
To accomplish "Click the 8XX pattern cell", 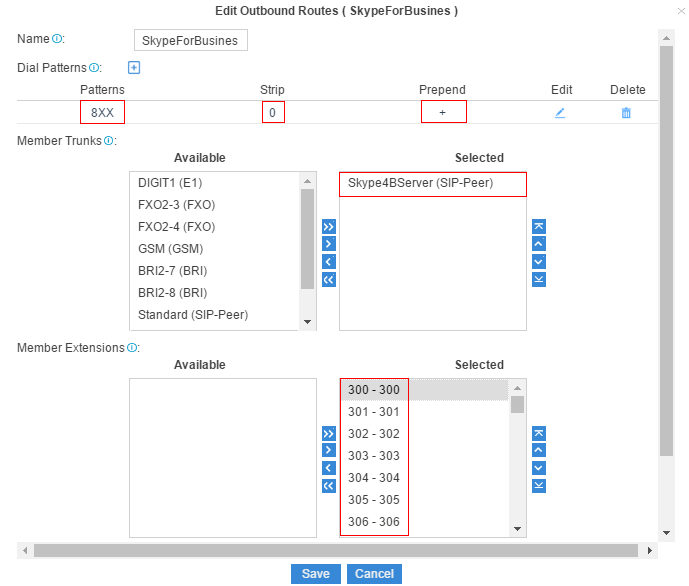I will (x=102, y=112).
